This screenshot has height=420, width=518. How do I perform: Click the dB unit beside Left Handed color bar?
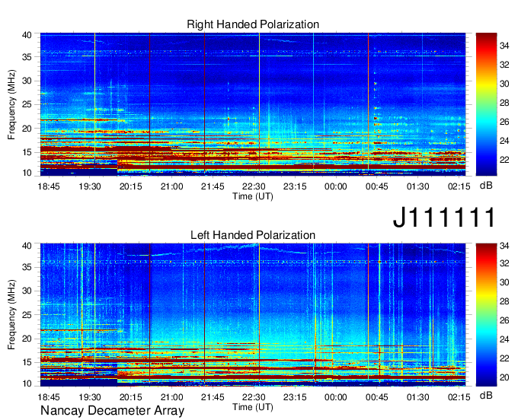pyautogui.click(x=486, y=395)
